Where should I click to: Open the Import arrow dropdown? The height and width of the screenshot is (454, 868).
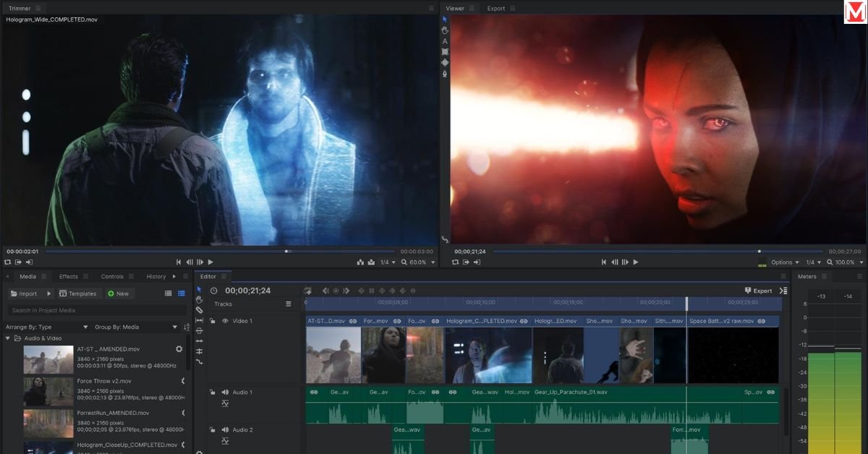(48, 294)
